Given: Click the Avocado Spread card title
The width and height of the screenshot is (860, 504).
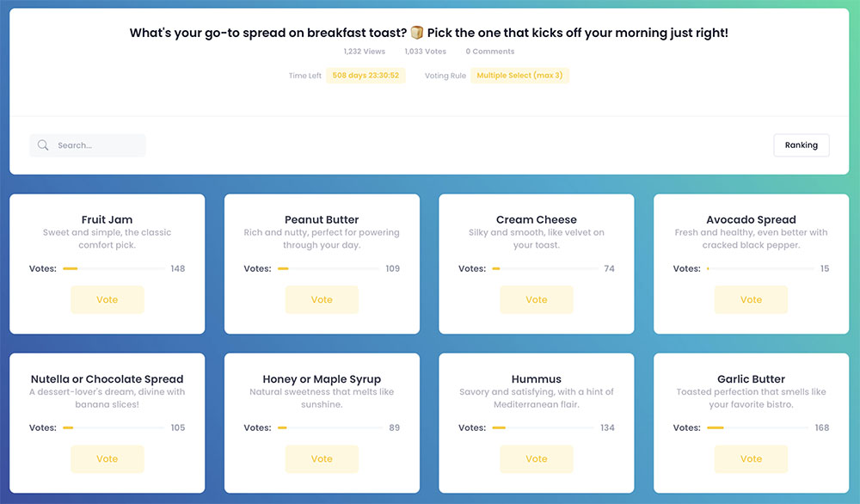Looking at the screenshot, I should tap(751, 219).
